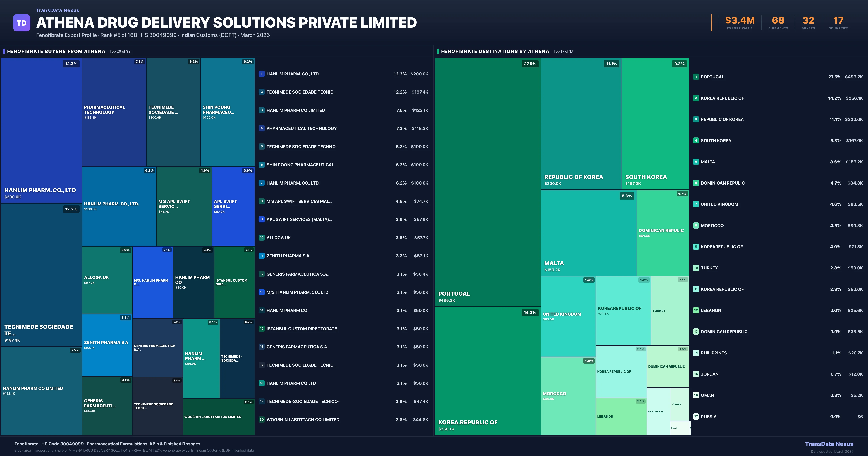Click the Fenofibrate Destinations By Athena heading

(x=495, y=52)
